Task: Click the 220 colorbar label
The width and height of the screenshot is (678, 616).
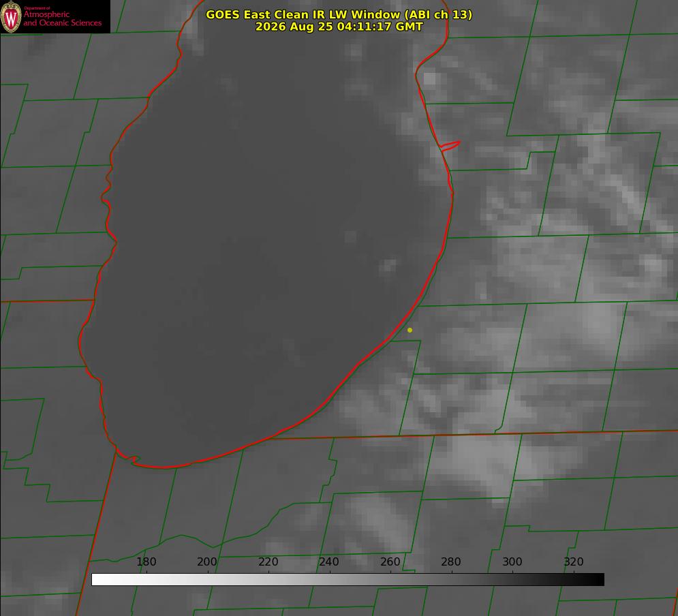Action: [x=268, y=561]
